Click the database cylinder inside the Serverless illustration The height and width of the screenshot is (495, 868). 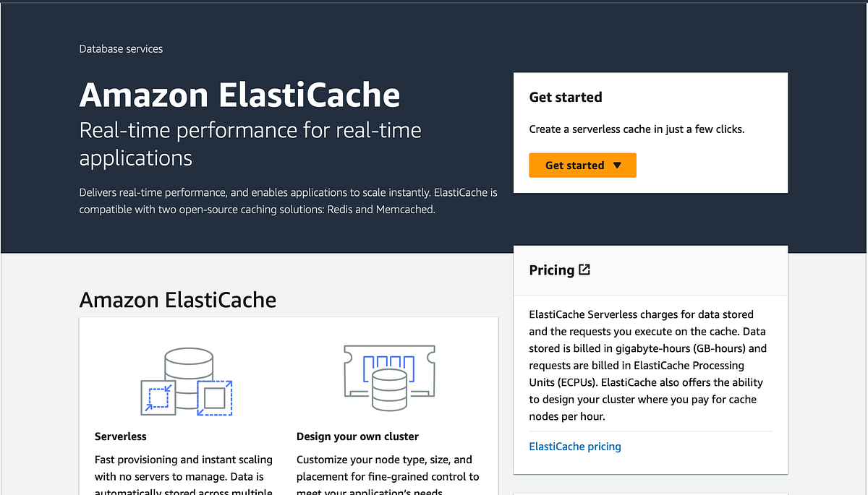pyautogui.click(x=190, y=361)
